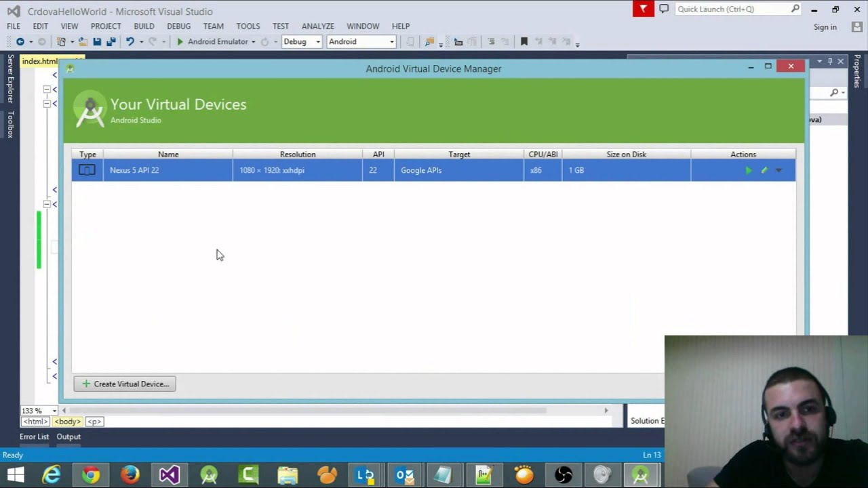Image resolution: width=868 pixels, height=488 pixels.
Task: Sort by CPU/ABI column header
Action: tap(543, 155)
